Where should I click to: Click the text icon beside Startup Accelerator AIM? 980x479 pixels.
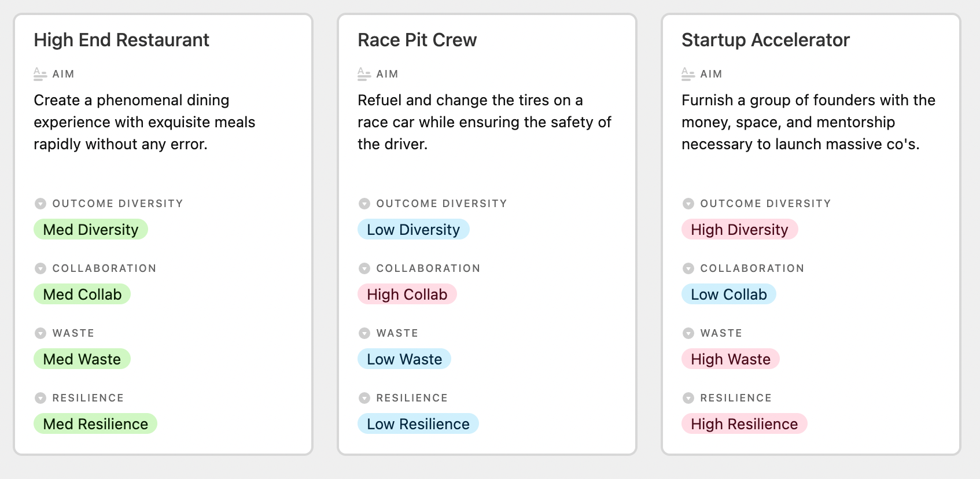tap(688, 74)
